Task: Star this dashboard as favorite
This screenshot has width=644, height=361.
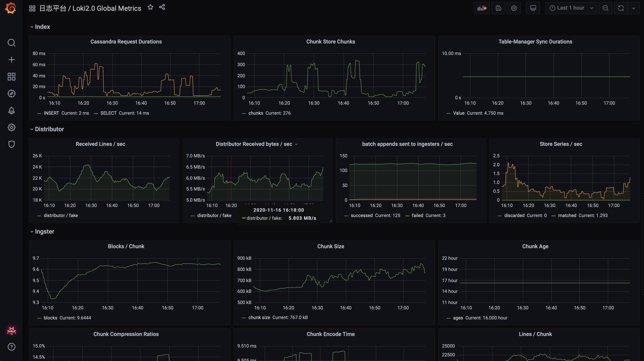Action: click(x=150, y=7)
